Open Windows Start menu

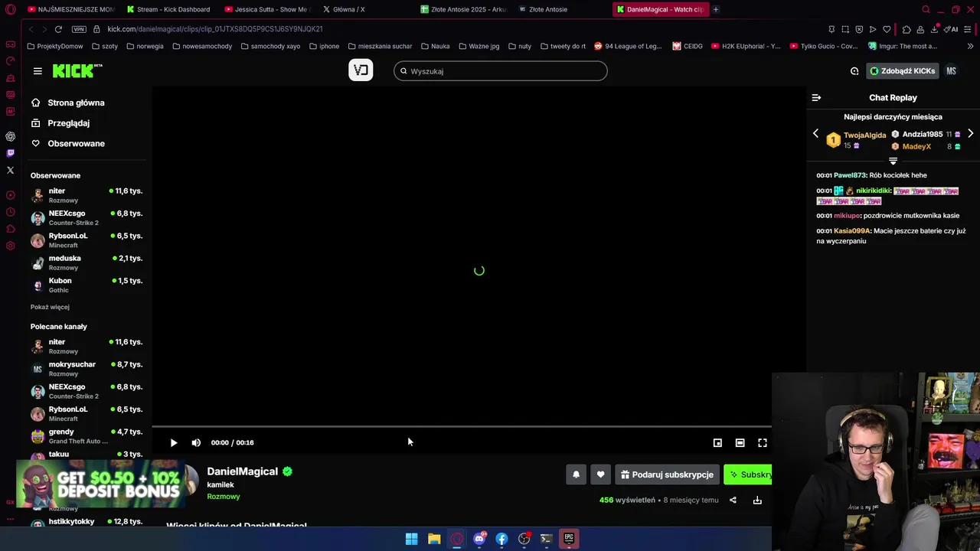tap(411, 539)
